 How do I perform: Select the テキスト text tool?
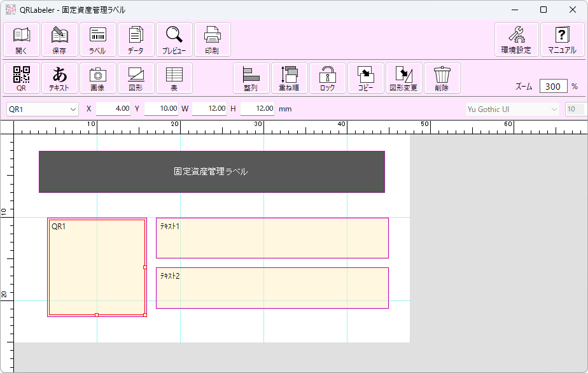(x=59, y=78)
